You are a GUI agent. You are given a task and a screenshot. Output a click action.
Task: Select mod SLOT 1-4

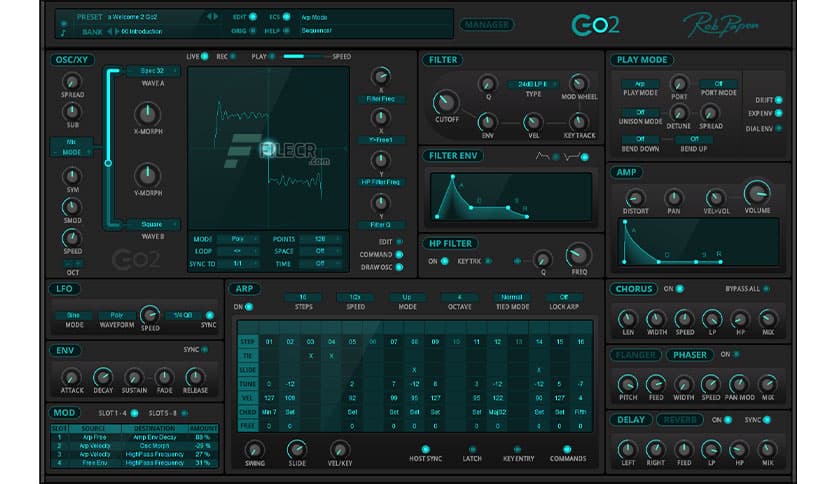point(134,413)
